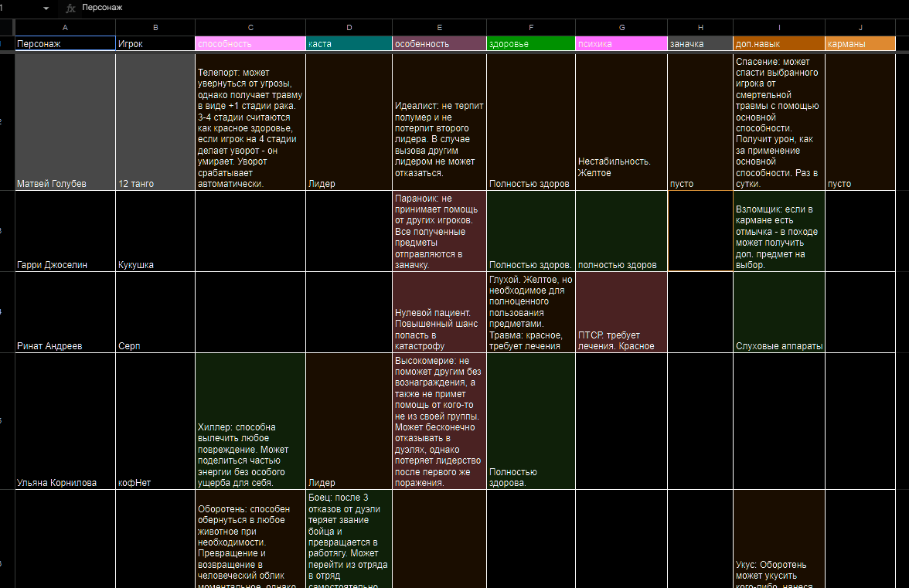This screenshot has height=588, width=909.
Task: Click the заначка header cell
Action: (x=700, y=44)
